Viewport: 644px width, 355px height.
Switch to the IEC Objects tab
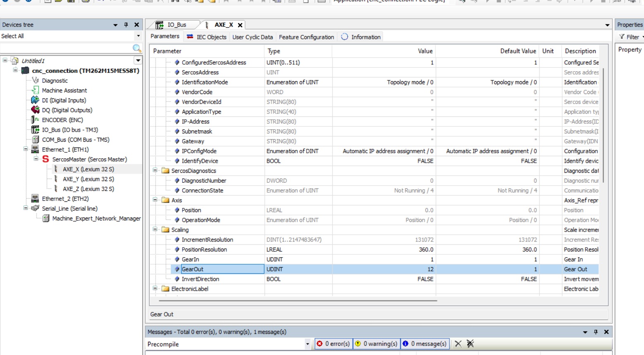coord(207,37)
